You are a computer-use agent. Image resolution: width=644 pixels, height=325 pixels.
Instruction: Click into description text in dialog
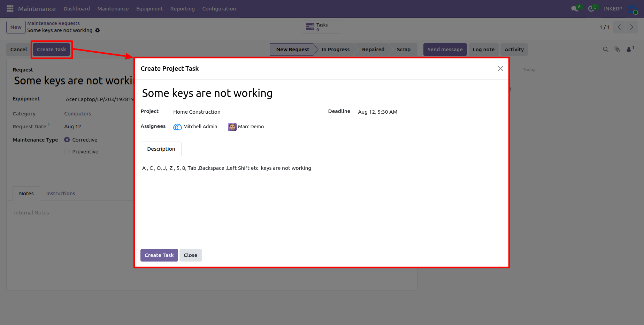[x=227, y=168]
